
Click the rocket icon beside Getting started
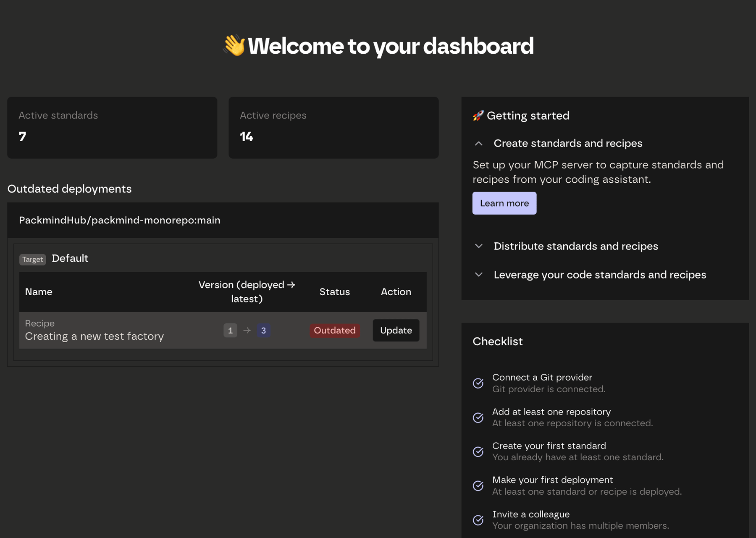tap(478, 115)
